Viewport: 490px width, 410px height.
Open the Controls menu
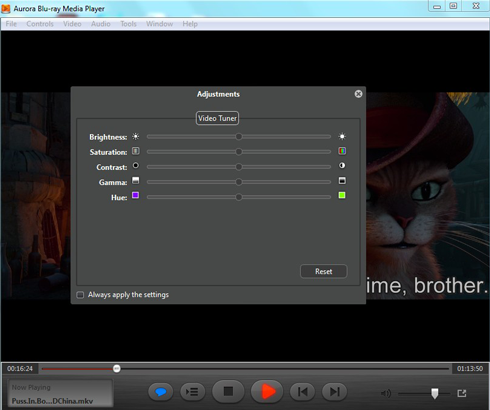pos(40,24)
